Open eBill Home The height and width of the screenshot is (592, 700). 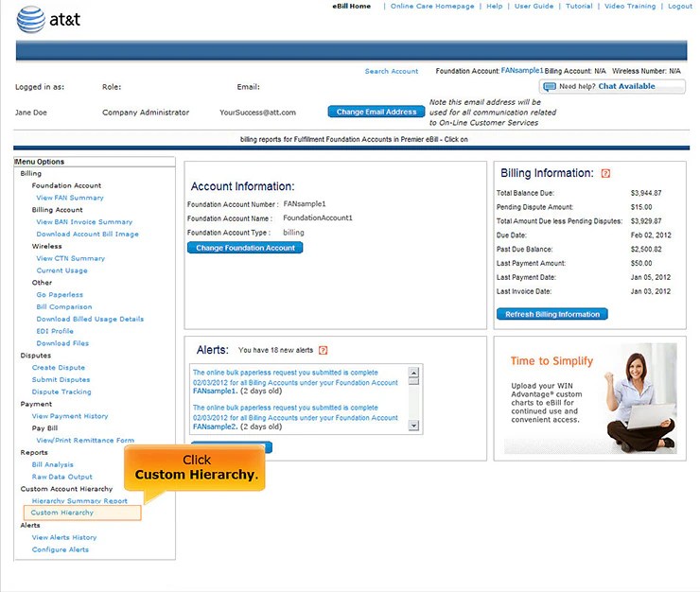(351, 7)
